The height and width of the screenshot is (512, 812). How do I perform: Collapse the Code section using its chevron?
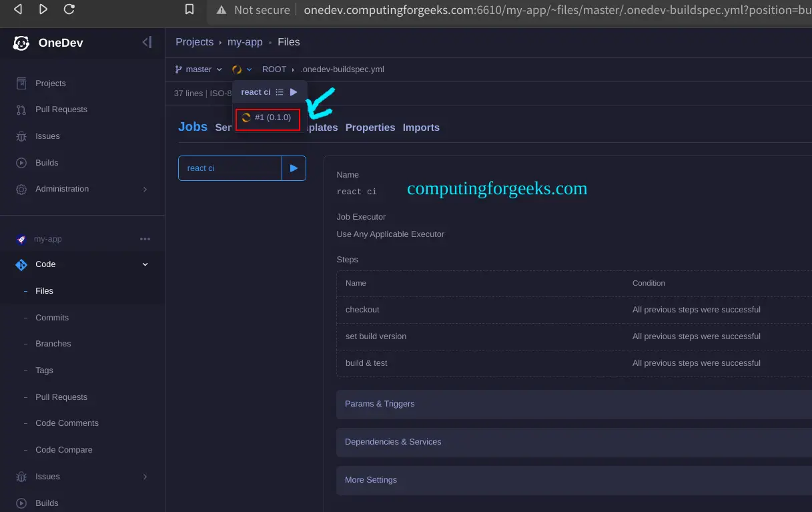pyautogui.click(x=145, y=264)
